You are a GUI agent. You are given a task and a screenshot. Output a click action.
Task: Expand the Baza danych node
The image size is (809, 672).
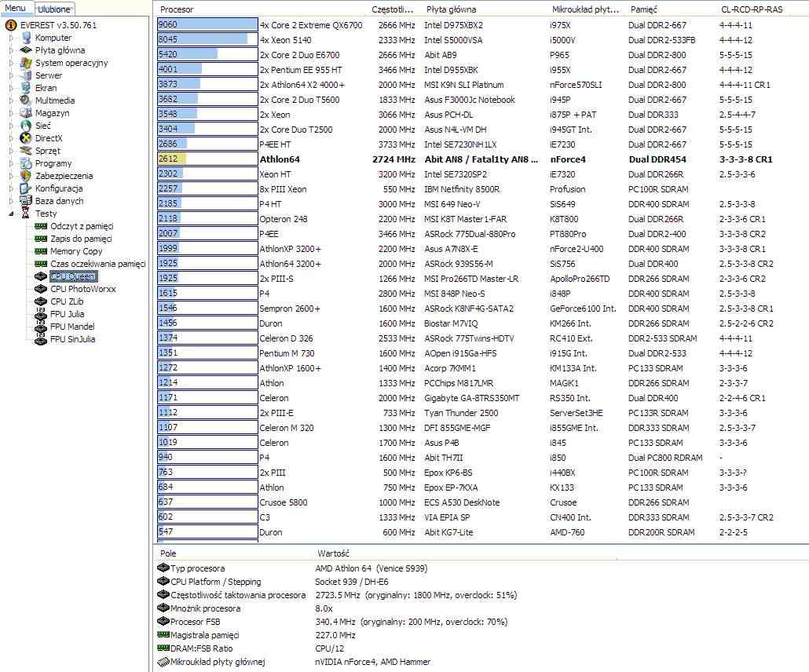pyautogui.click(x=11, y=201)
